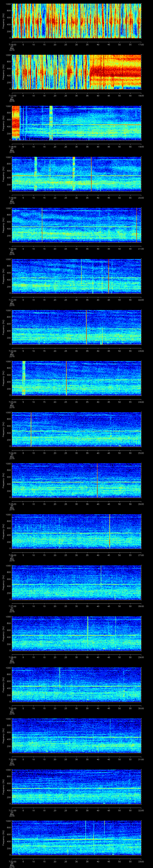Click the red vertical line in the 7:26:00 spectrogram
Image resolution: width=153 pixels, height=868 pixels.
110,531
